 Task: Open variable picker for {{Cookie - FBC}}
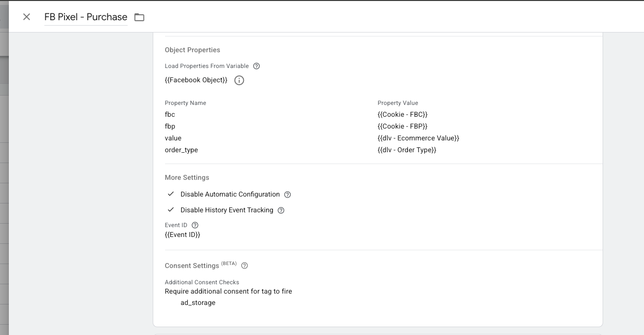point(402,114)
